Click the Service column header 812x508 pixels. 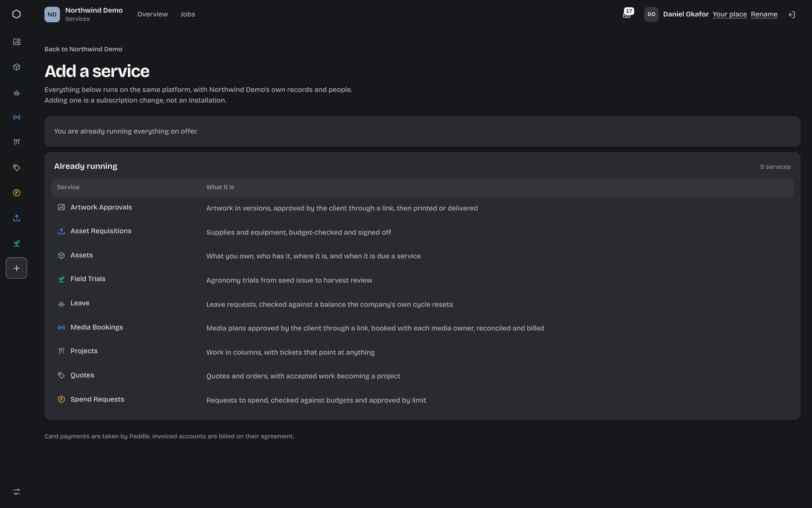click(68, 187)
